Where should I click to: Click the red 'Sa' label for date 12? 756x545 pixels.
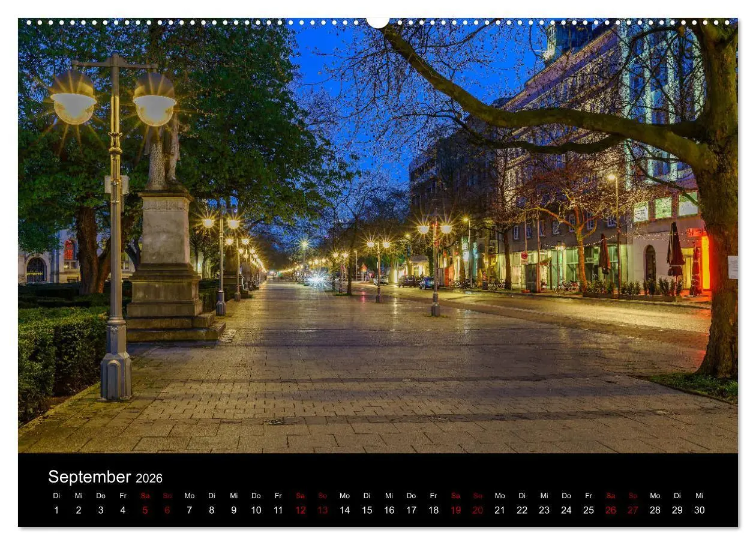tap(301, 496)
